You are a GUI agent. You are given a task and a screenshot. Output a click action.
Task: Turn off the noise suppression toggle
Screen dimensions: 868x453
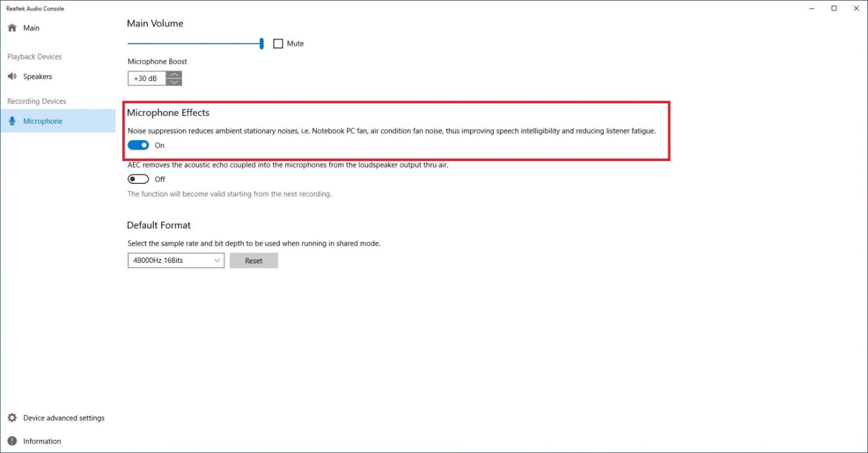click(138, 145)
